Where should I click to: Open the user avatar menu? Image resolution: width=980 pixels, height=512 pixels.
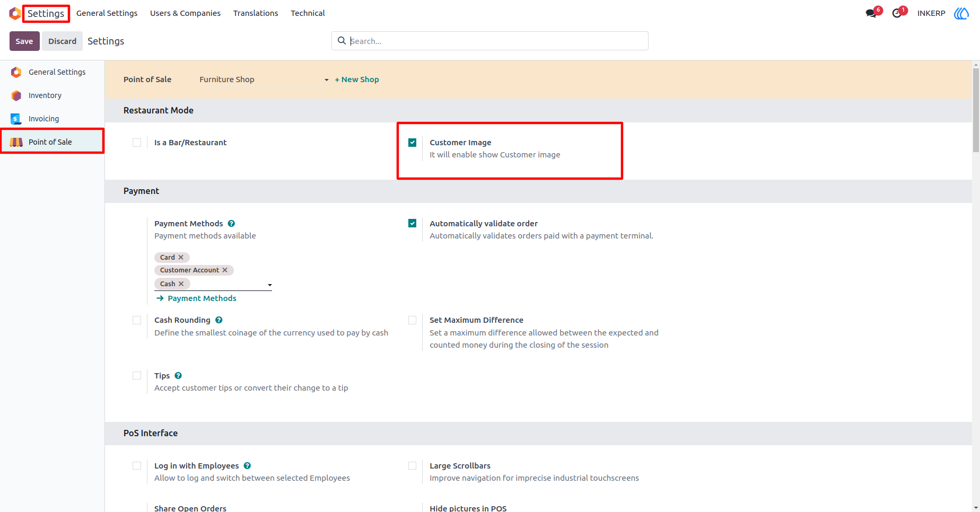(x=961, y=13)
